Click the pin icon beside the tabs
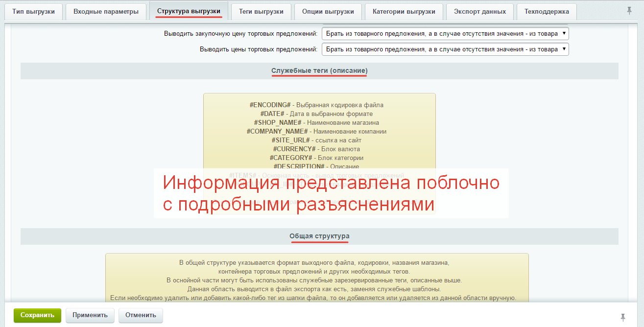Viewport: 644px width, 327px height. [629, 11]
